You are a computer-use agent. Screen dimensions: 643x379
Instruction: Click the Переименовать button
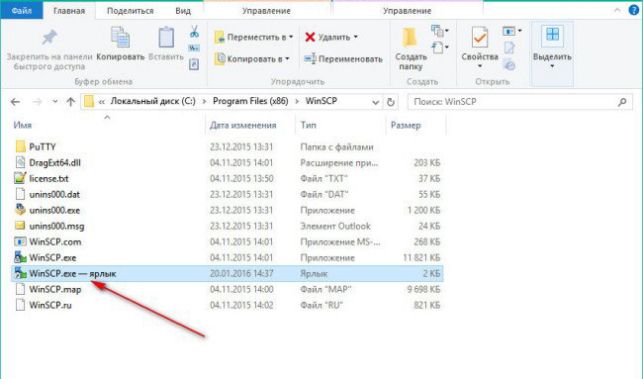click(x=343, y=59)
